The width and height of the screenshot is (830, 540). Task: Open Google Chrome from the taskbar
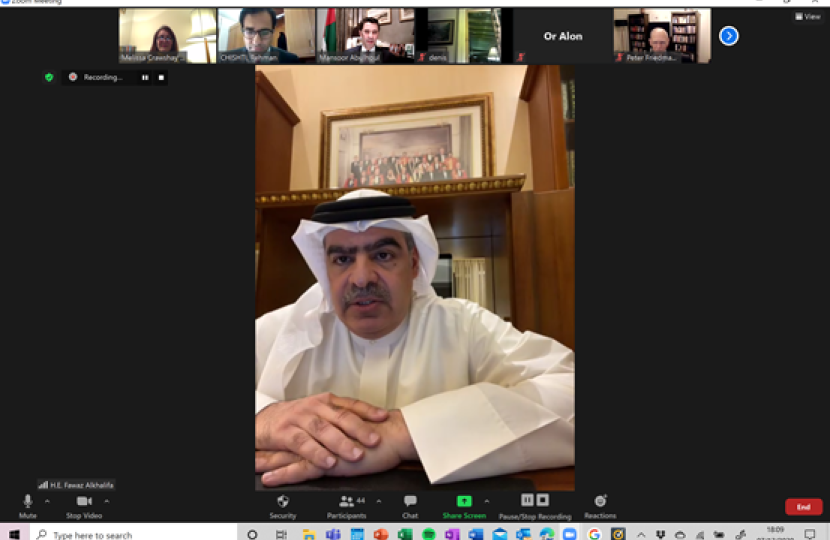pos(594,535)
